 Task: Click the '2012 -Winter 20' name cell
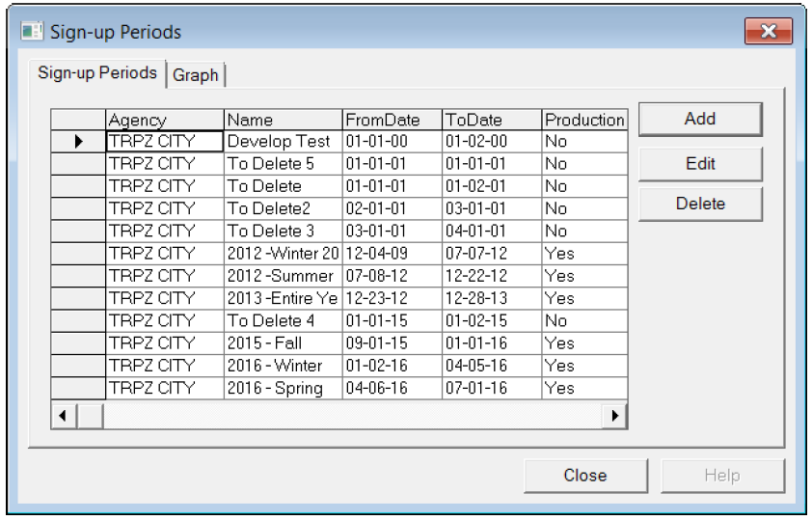click(283, 254)
